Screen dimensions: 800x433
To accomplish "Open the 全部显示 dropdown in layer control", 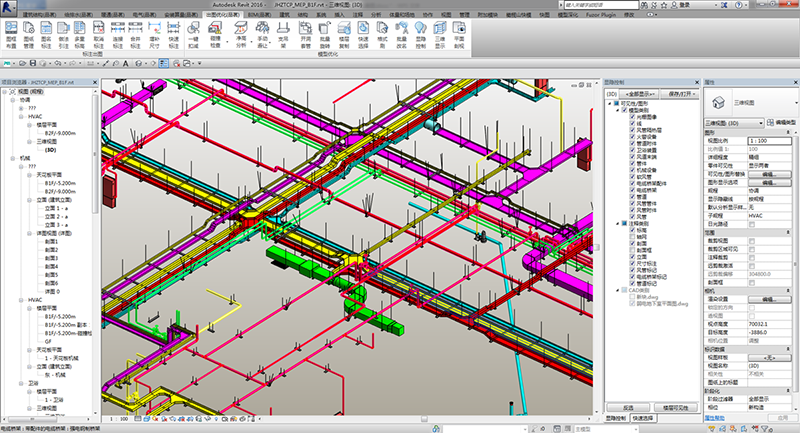I will pos(640,93).
